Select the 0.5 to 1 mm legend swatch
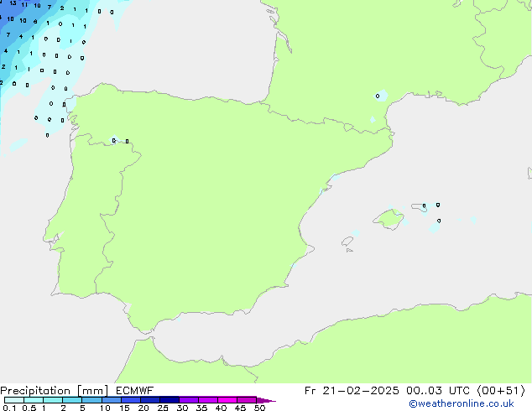This screenshot has height=411, width=532. point(34,400)
